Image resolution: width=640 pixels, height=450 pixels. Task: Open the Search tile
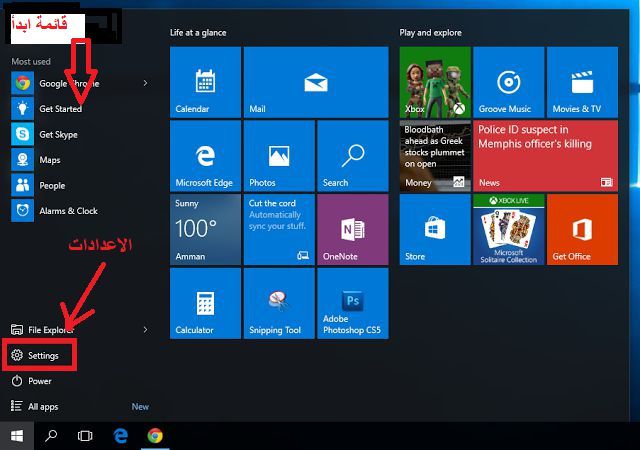coord(353,156)
